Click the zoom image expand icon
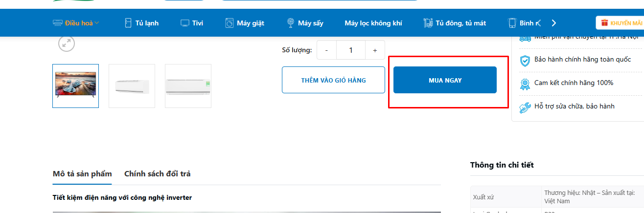 pyautogui.click(x=67, y=43)
